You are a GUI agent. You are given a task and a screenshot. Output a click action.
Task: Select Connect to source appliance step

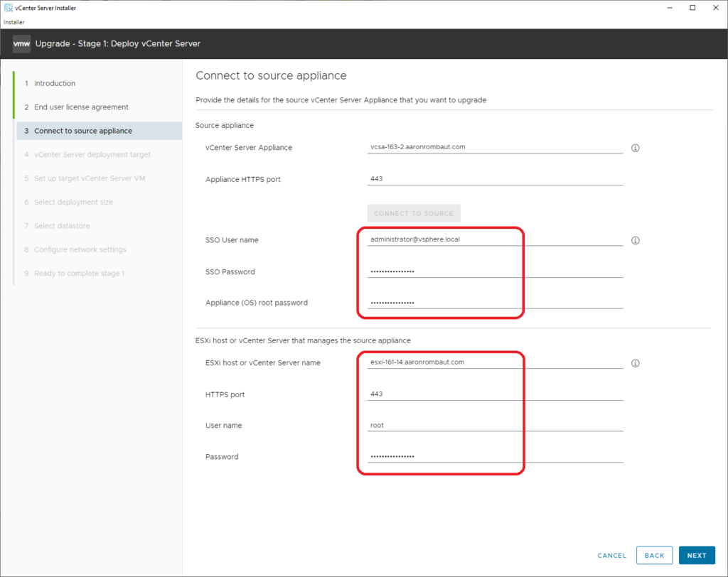83,131
